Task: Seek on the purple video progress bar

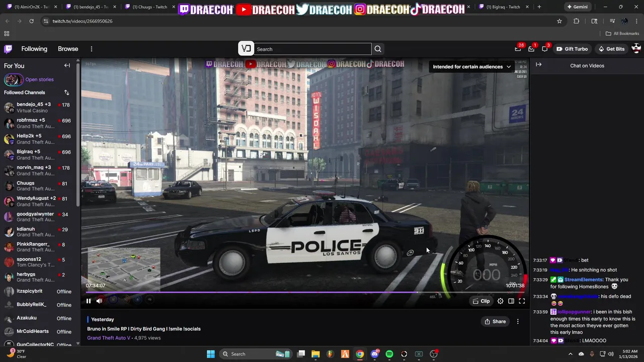Action: tap(304, 292)
